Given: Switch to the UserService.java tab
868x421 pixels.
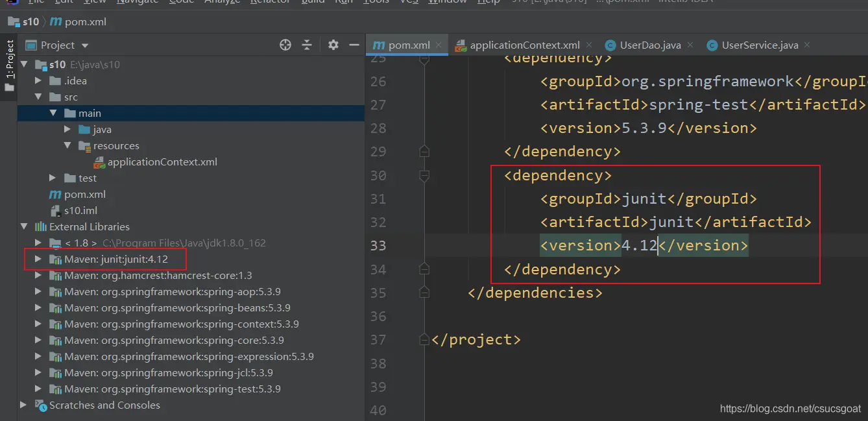Looking at the screenshot, I should 759,45.
